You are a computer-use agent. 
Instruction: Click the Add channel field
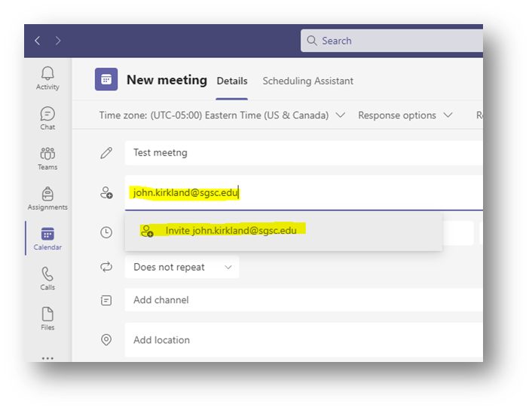point(301,300)
